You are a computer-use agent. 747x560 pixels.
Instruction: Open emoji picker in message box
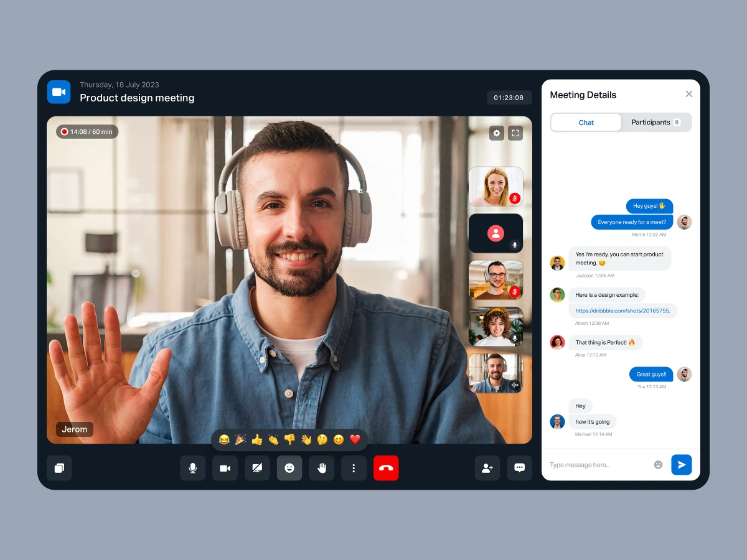(658, 465)
